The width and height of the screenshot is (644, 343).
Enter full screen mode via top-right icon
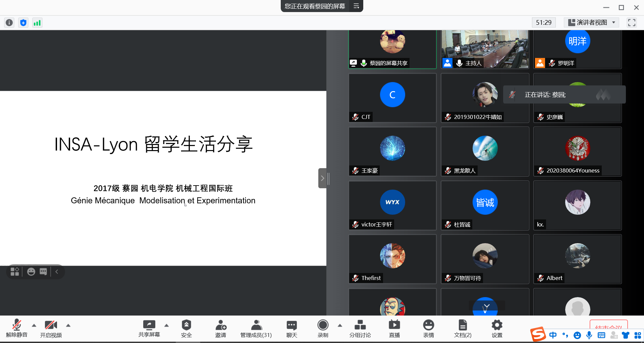(x=632, y=22)
